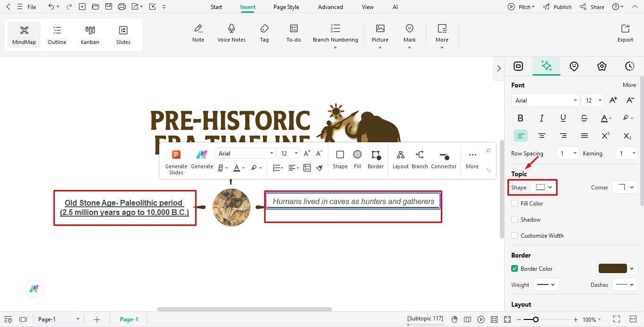This screenshot has width=644, height=327.
Task: Open the View tab
Action: coord(368,7)
